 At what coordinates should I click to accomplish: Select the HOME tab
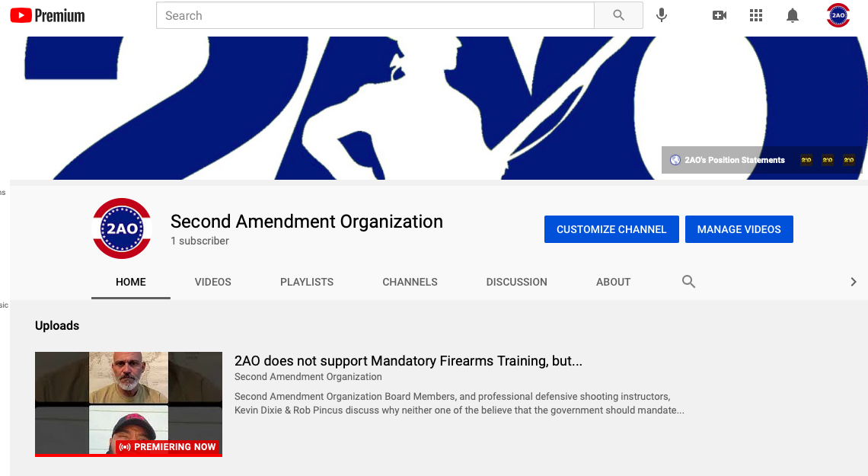click(x=131, y=283)
